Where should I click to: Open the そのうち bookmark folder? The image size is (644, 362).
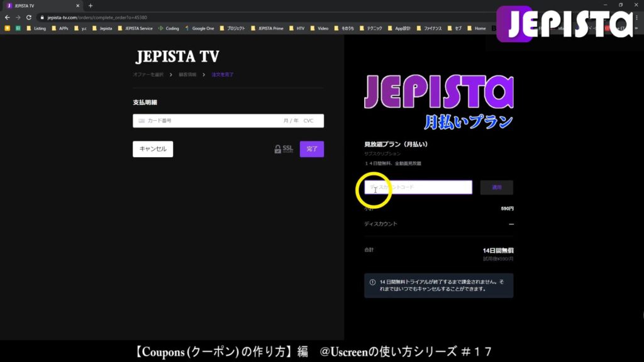(344, 28)
